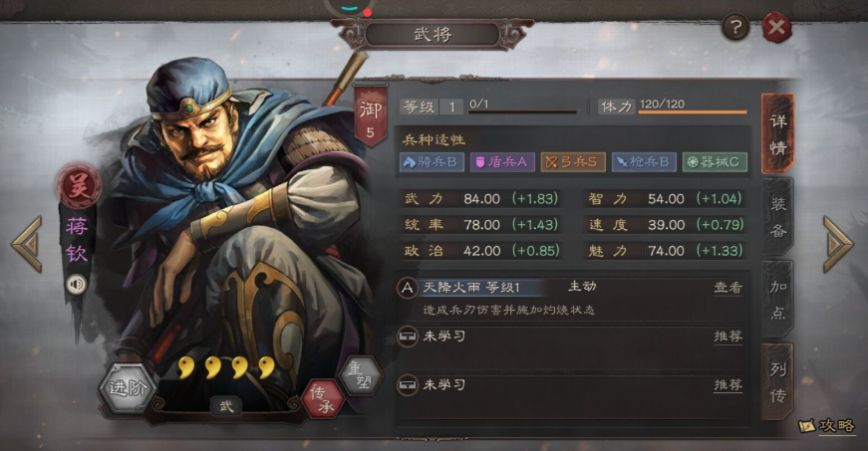This screenshot has width=868, height=451.
Task: Tap the 御 5 red banner
Action: (371, 116)
